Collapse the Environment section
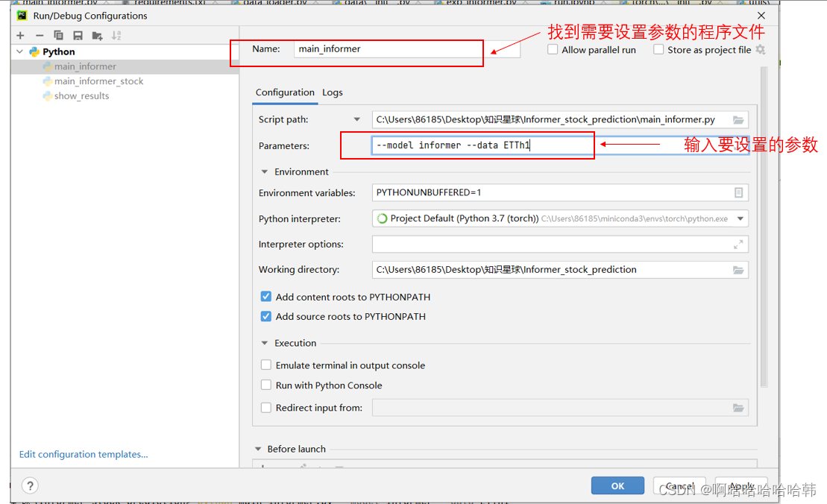The width and height of the screenshot is (827, 504). coord(264,172)
